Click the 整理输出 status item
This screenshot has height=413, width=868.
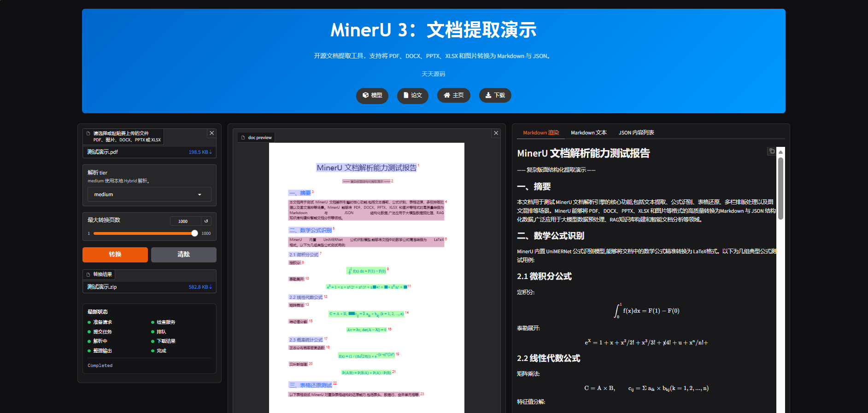tap(100, 351)
